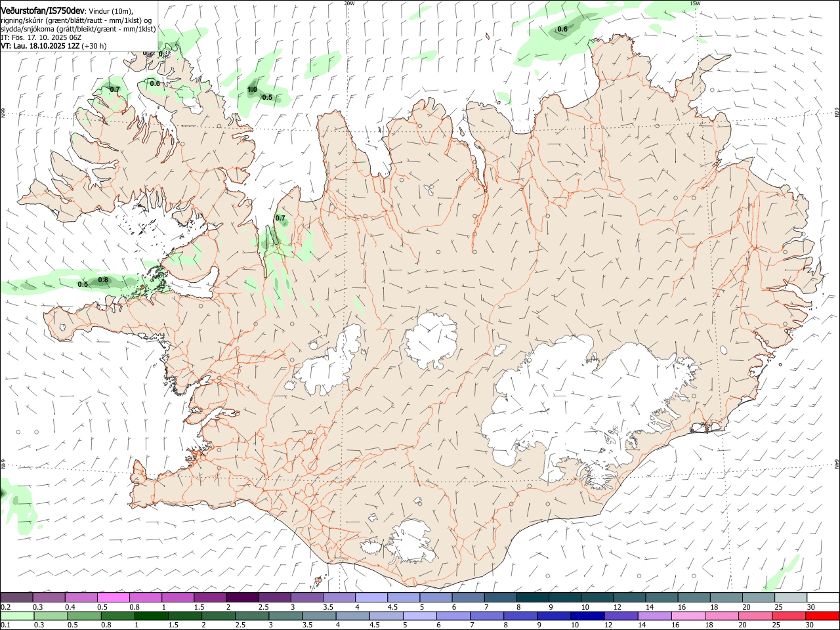
Task: Click the title text 'Veðurstofan/IS750dev'
Action: pos(43,10)
